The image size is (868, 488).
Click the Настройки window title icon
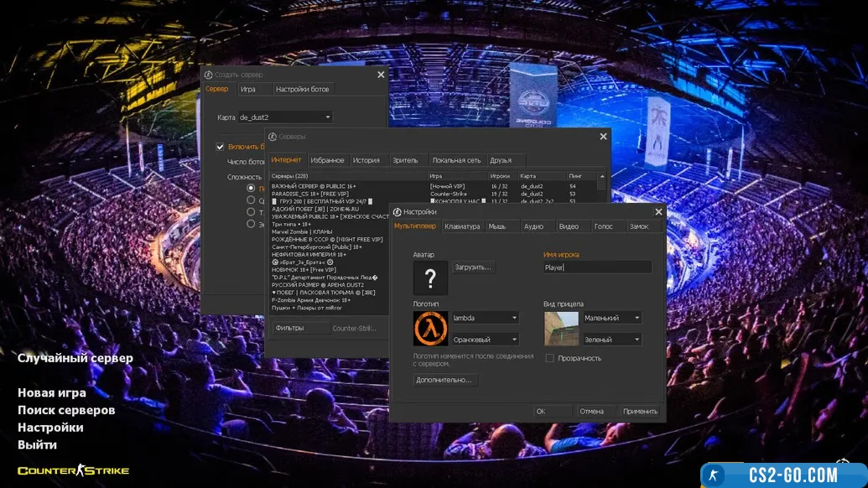[x=397, y=212]
